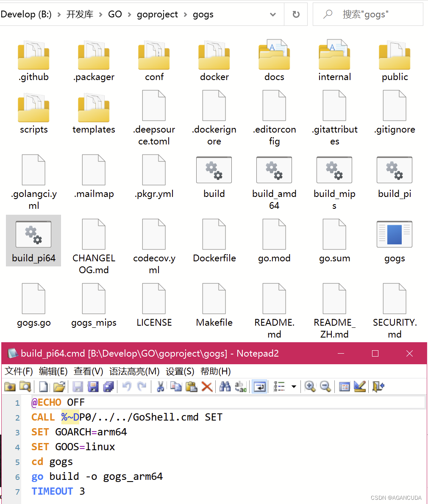Click the Undo arrow icon
The width and height of the screenshot is (428, 504).
[126, 387]
